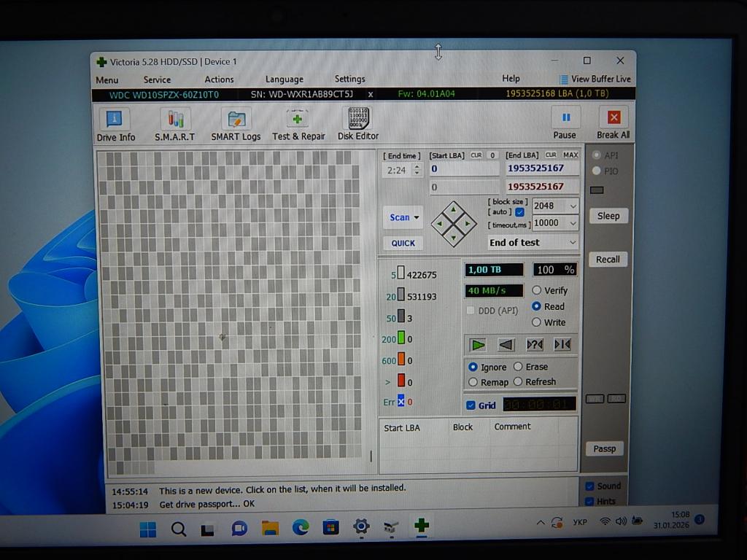Click the Sleep button
747x560 pixels.
click(x=608, y=216)
